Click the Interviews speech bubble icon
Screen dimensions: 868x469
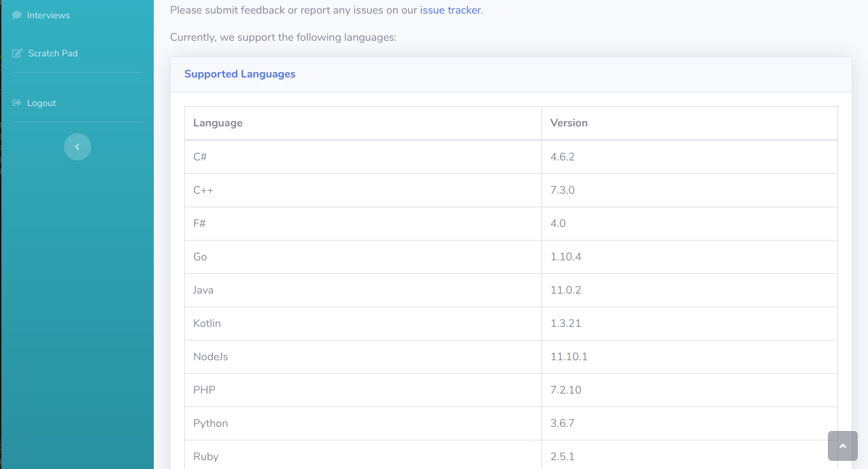(17, 15)
